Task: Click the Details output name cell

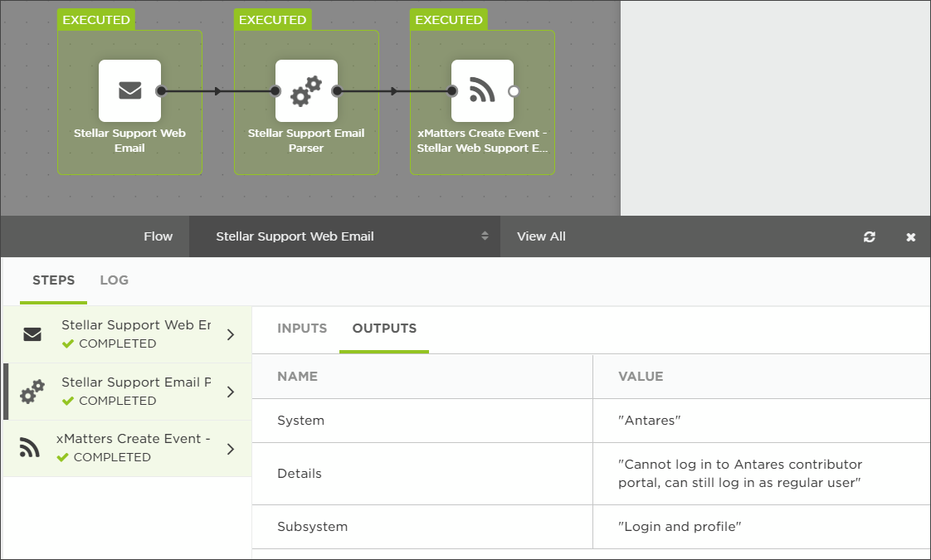Action: 422,474
